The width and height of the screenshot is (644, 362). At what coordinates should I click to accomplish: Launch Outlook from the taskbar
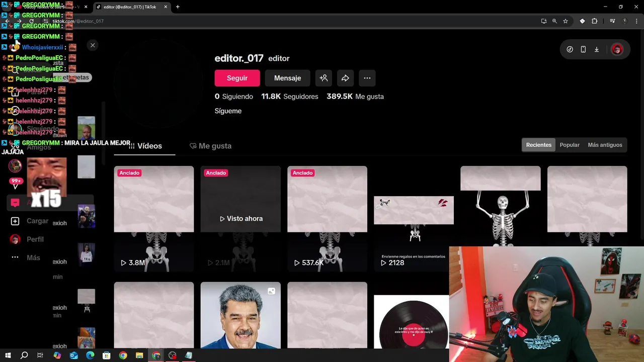[x=74, y=355]
